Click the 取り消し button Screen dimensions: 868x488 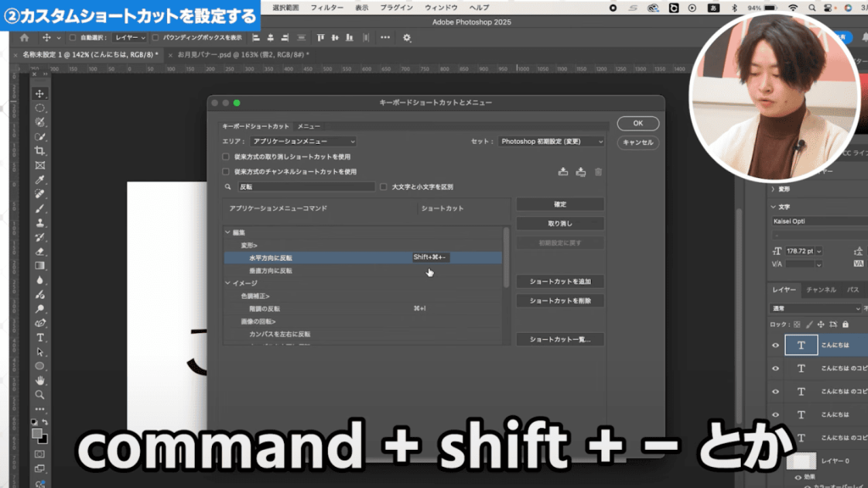tap(560, 224)
